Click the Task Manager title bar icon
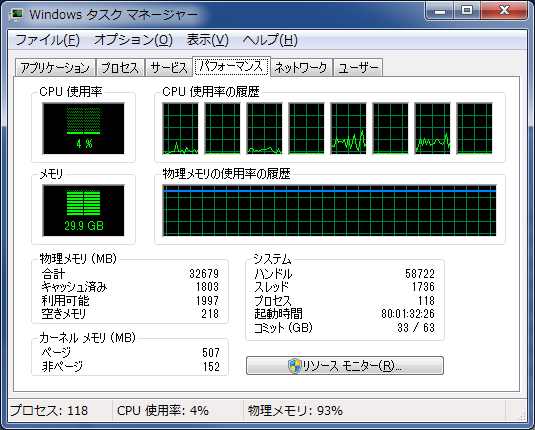535x430 pixels. (17, 15)
